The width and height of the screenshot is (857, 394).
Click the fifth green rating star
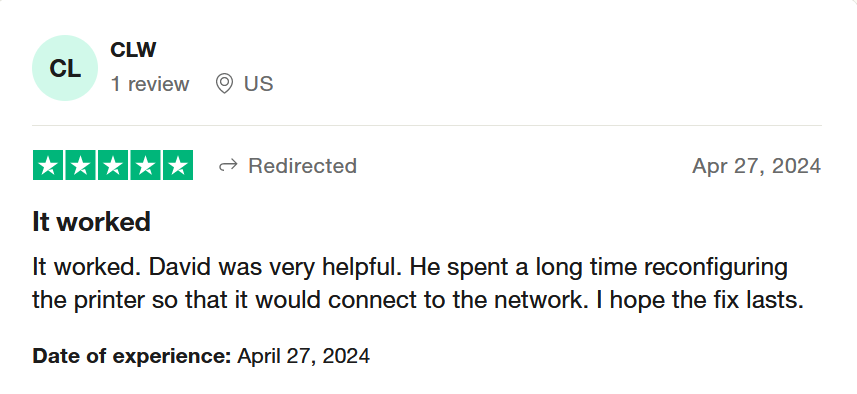178,165
